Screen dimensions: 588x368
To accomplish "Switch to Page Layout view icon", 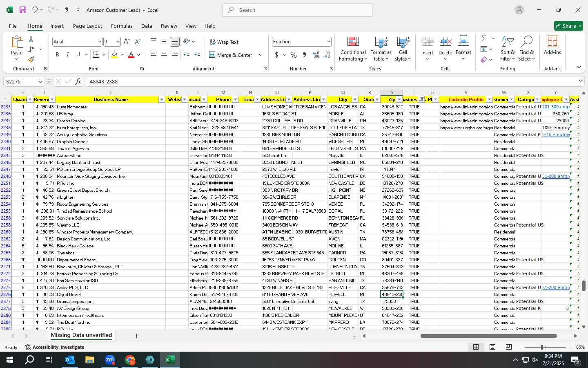I will (x=492, y=347).
